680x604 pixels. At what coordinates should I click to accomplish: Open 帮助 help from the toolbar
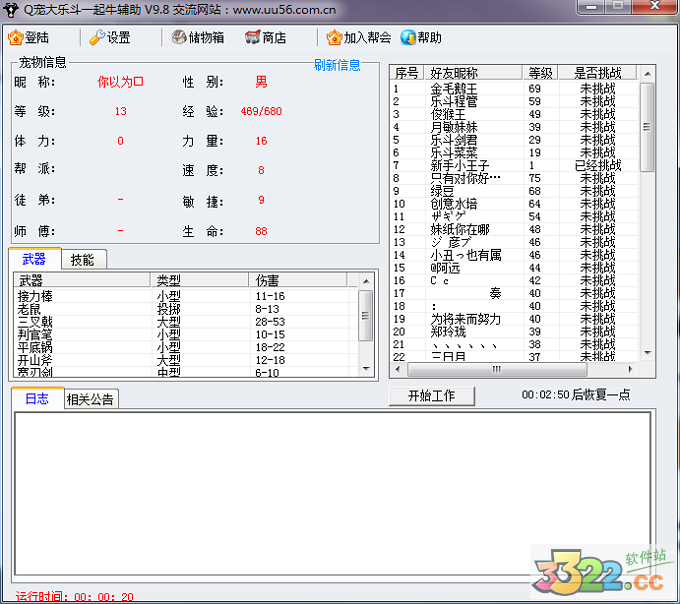click(x=408, y=38)
